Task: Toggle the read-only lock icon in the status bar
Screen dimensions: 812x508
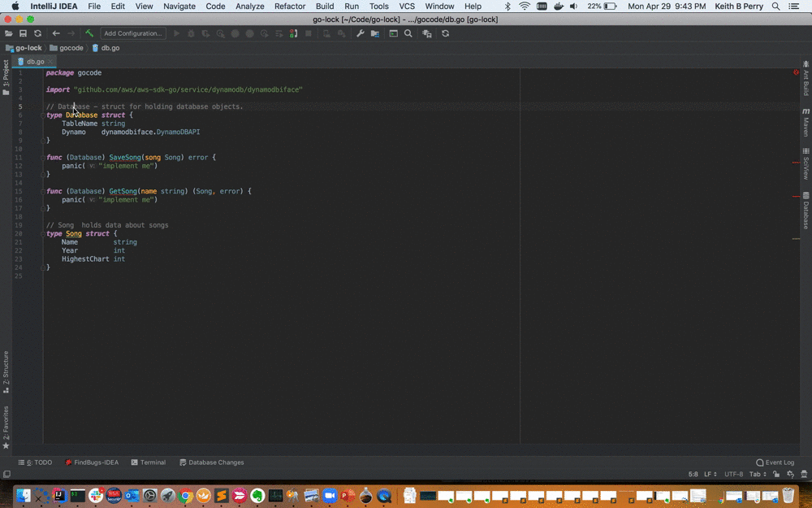Action: (x=777, y=474)
